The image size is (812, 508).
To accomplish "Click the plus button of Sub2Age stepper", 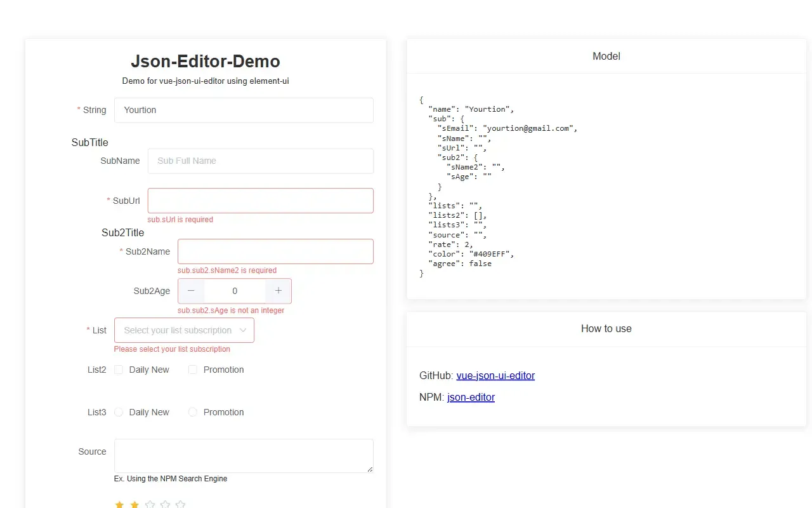I will click(278, 291).
